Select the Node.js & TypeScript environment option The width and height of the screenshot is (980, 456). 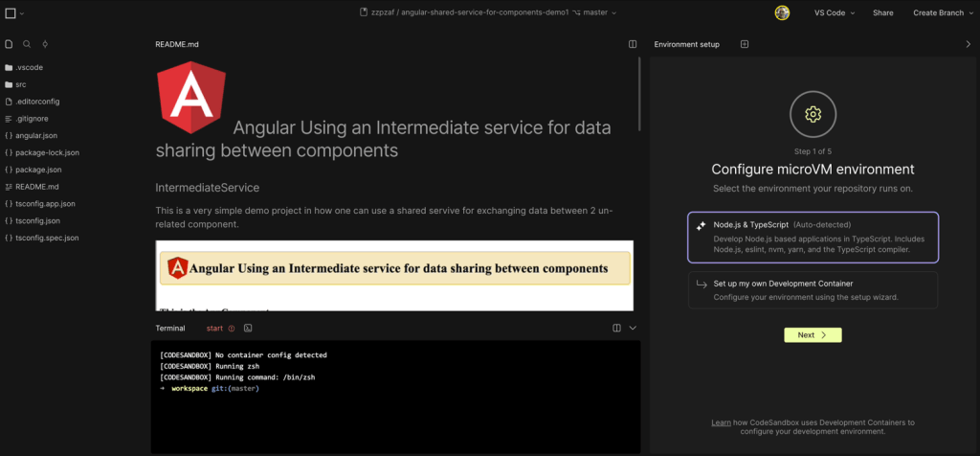point(813,237)
